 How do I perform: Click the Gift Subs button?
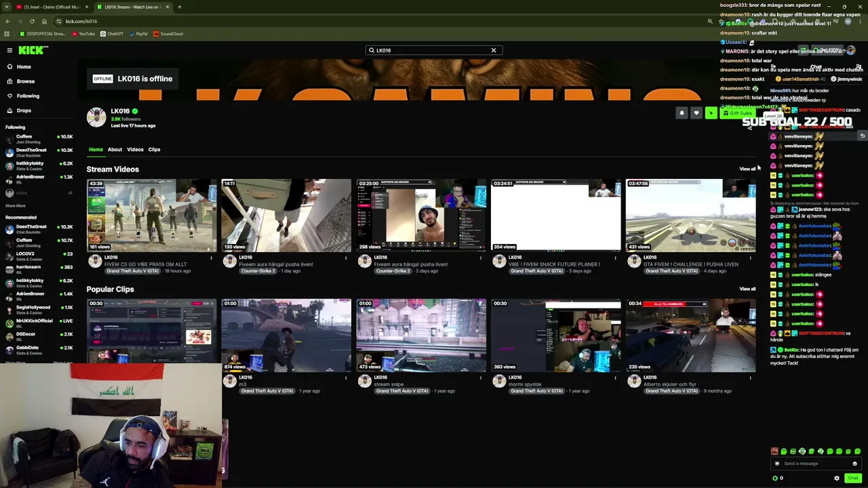[x=737, y=113]
